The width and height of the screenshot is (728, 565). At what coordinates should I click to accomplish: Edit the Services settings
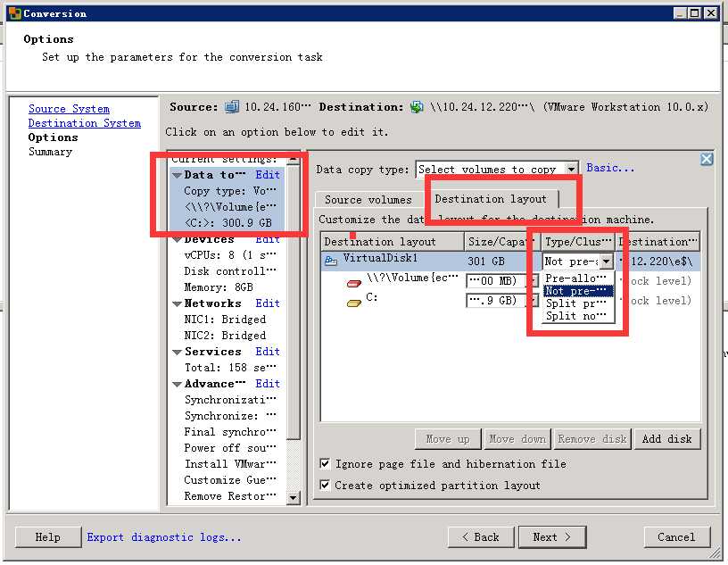268,352
